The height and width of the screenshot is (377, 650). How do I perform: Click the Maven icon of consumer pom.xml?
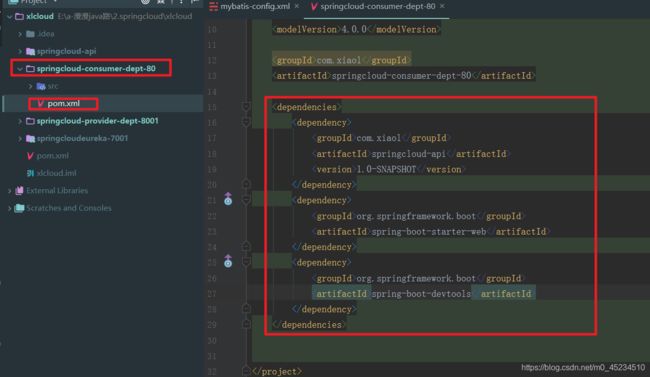point(41,104)
